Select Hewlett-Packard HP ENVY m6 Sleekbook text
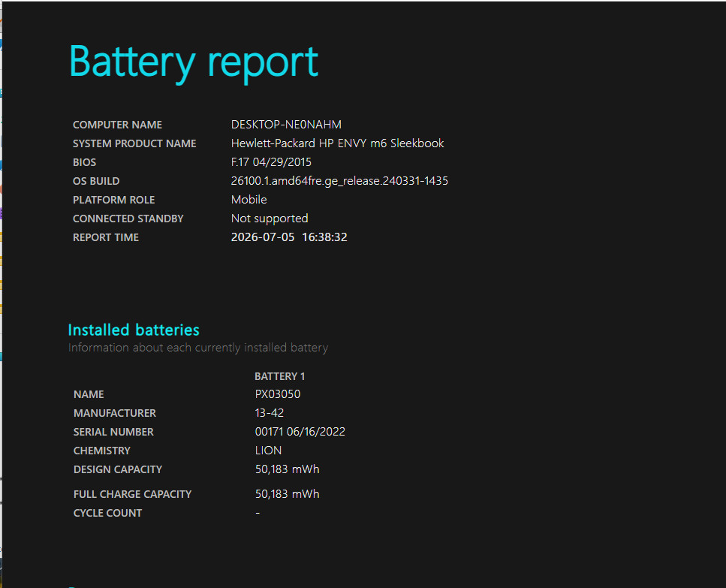The width and height of the screenshot is (726, 588). tap(337, 143)
